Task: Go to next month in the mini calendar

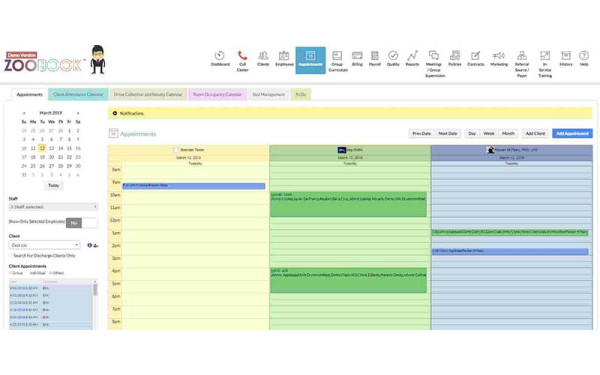Action: tap(78, 113)
